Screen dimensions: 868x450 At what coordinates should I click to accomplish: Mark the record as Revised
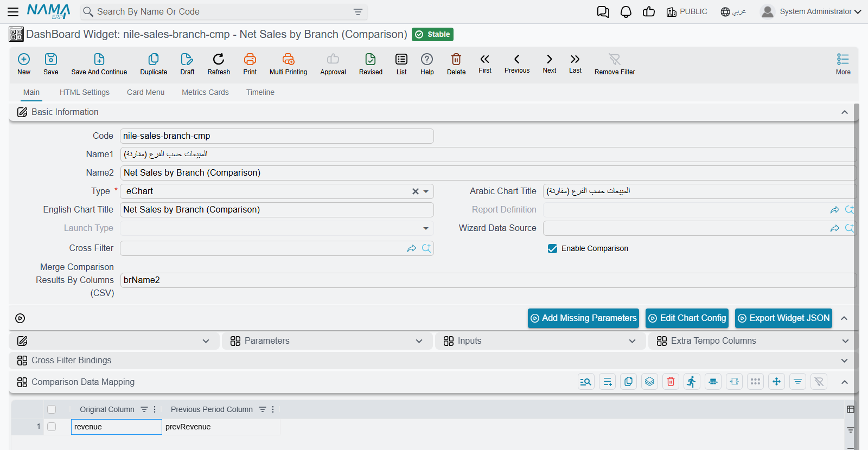coord(371,63)
